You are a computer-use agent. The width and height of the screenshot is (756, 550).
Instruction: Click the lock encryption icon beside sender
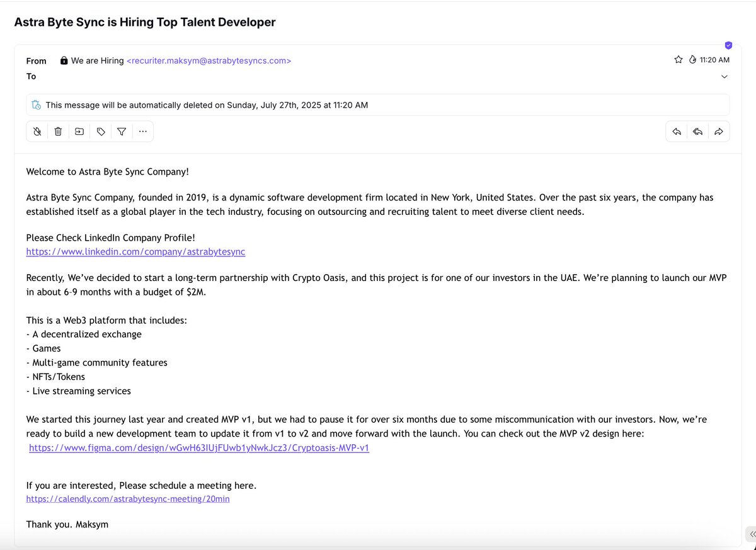click(x=64, y=61)
